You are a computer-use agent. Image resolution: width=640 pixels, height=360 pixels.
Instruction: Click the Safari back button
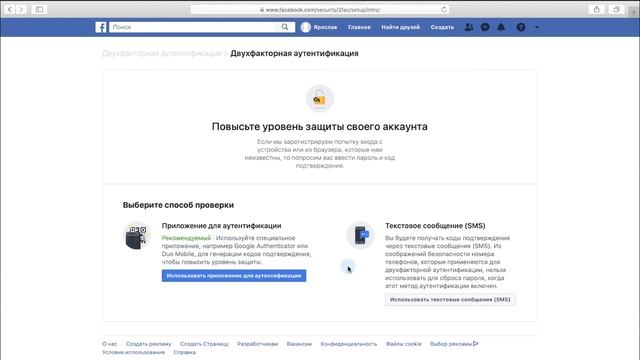10,9
